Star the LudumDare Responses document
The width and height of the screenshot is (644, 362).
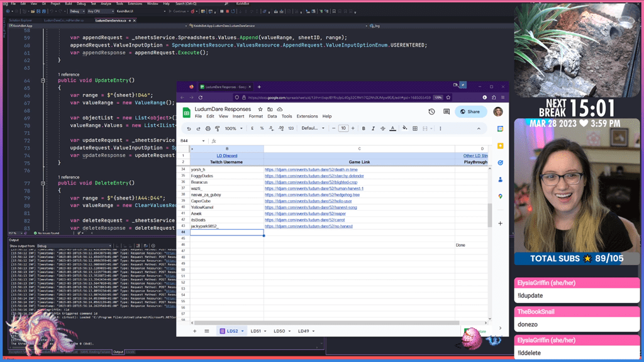[260, 110]
